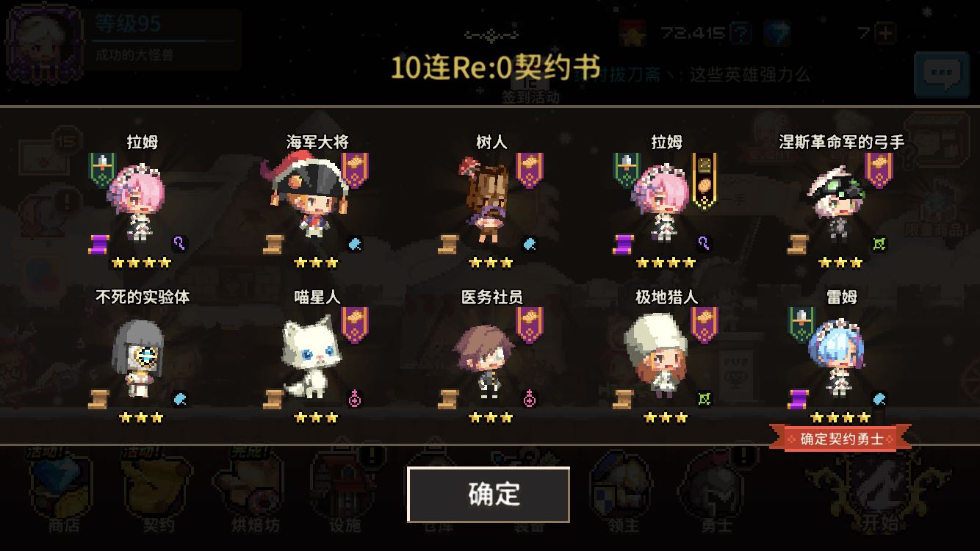Click the yellow-bordered bread banner beside second 拉姆
Viewport: 980px width, 551px height.
tap(705, 180)
